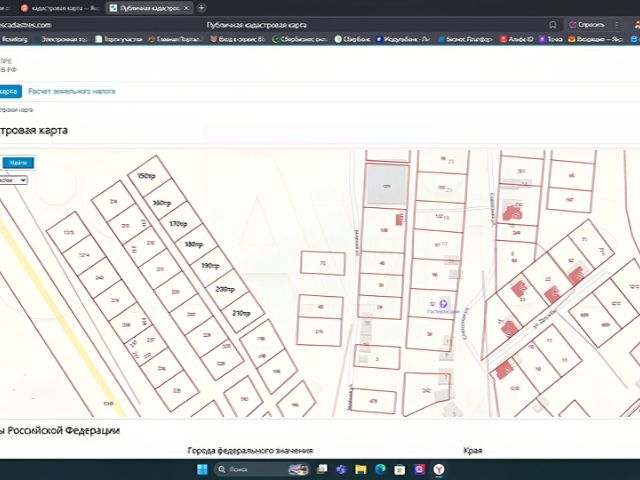The height and width of the screenshot is (480, 640).
Task: Open the object type dropdown under Найти
Action: tap(13, 180)
